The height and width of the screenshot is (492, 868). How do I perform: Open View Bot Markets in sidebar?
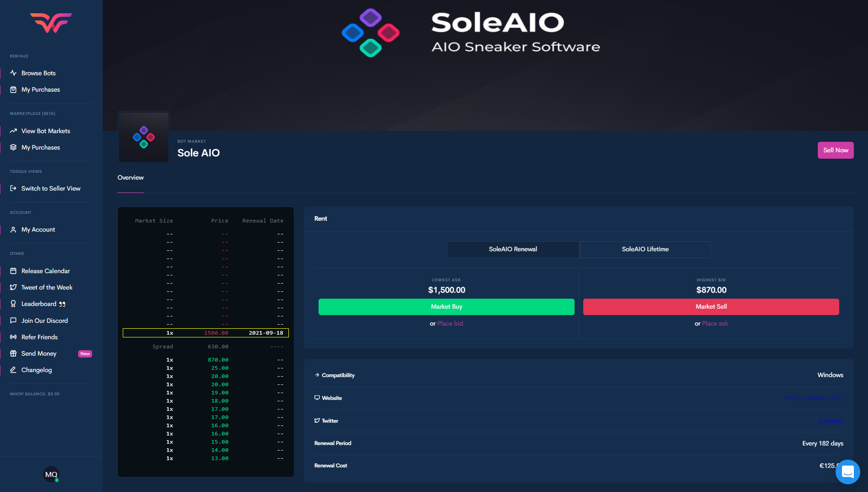click(x=46, y=131)
